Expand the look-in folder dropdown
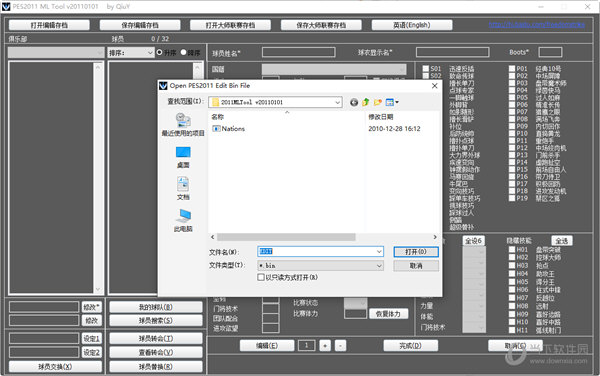This screenshot has height=376, width=600. [x=338, y=102]
